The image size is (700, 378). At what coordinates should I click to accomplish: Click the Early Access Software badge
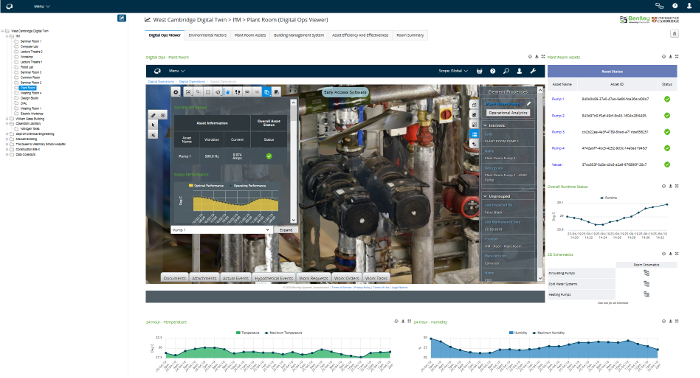pyautogui.click(x=345, y=92)
